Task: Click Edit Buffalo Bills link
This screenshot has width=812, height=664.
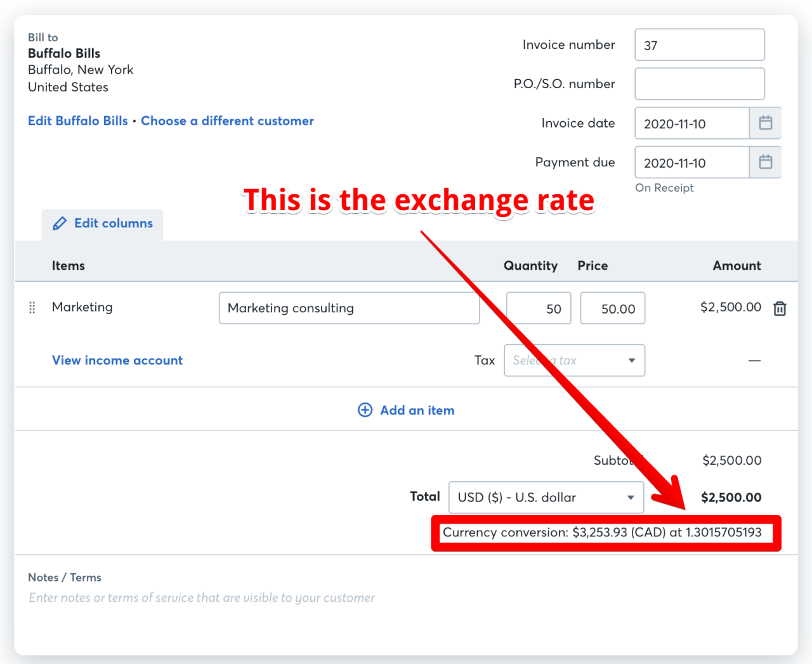Action: click(78, 121)
